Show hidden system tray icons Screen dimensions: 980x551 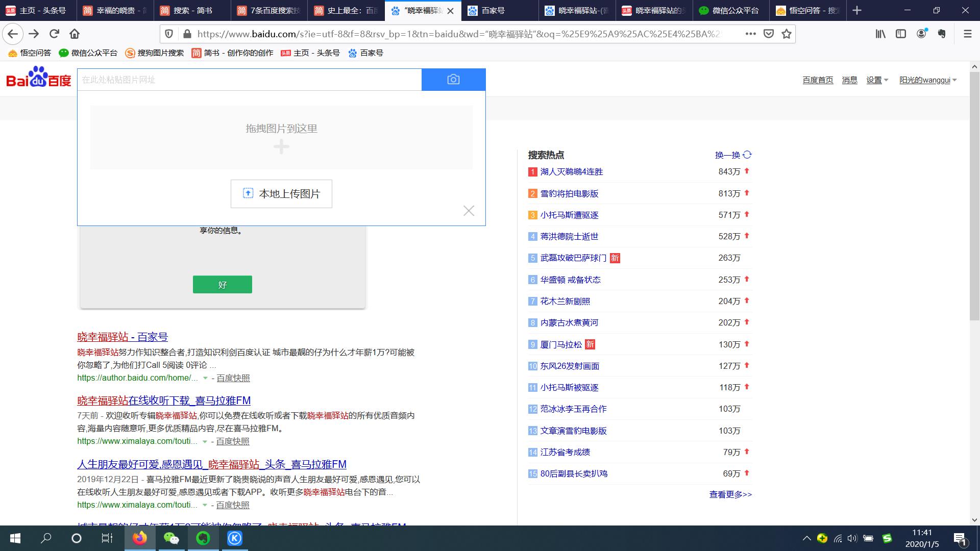pyautogui.click(x=806, y=538)
